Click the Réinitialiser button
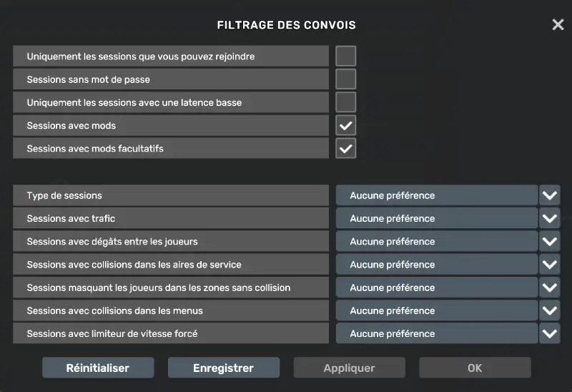Viewport: 572px width, 392px height. pyautogui.click(x=98, y=368)
